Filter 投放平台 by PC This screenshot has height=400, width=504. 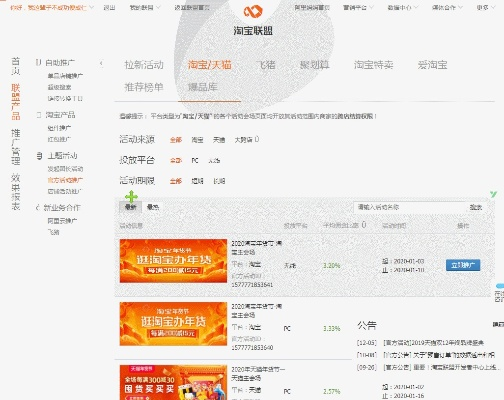click(x=195, y=160)
